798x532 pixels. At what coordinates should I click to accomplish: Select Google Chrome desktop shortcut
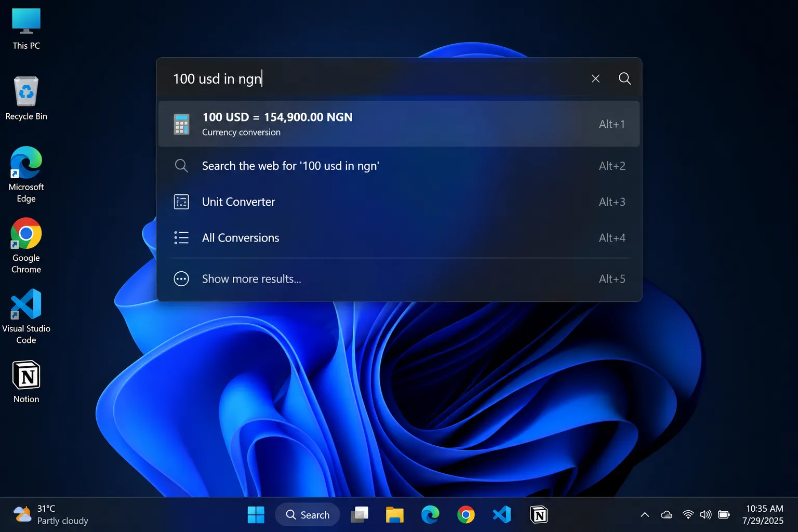26,246
